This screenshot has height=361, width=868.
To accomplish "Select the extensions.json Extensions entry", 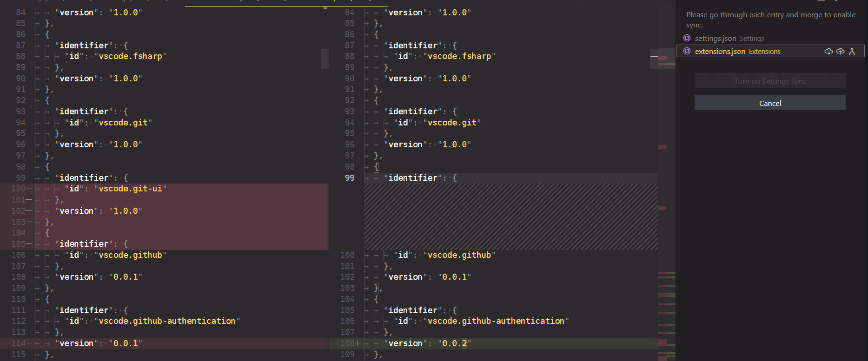I will point(770,51).
